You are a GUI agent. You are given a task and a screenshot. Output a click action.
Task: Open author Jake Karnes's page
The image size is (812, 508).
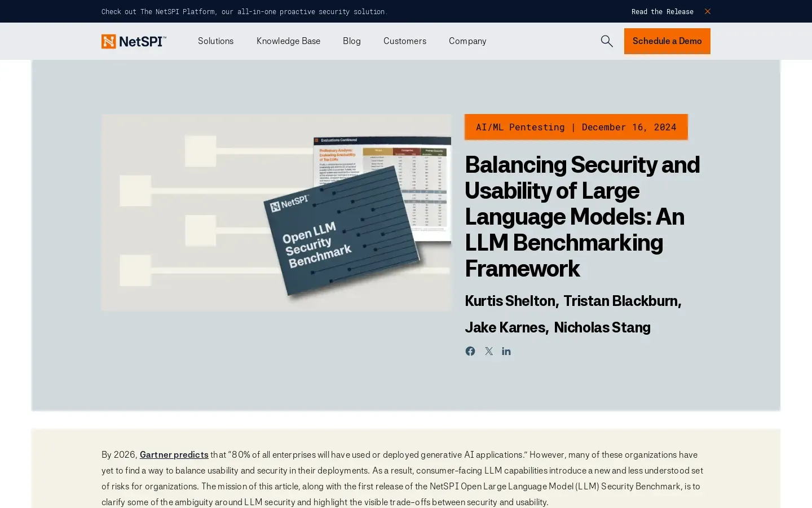point(505,327)
